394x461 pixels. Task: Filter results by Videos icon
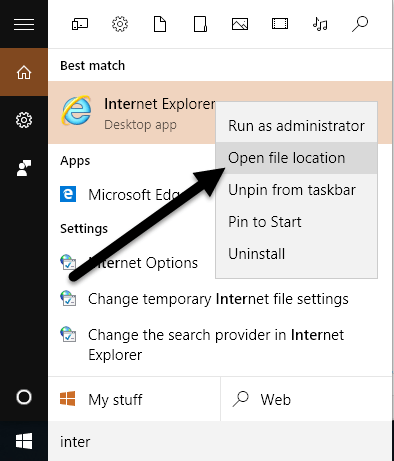pos(280,24)
